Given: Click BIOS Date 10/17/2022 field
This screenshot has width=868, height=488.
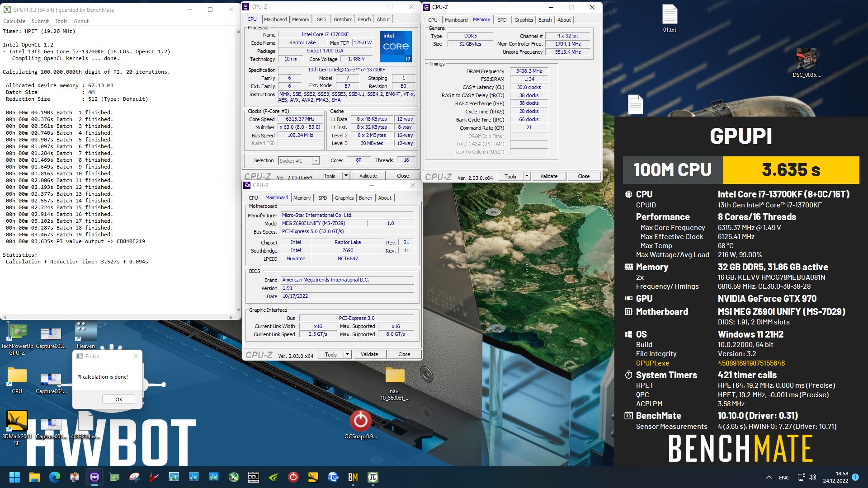Looking at the screenshot, I should 347,296.
